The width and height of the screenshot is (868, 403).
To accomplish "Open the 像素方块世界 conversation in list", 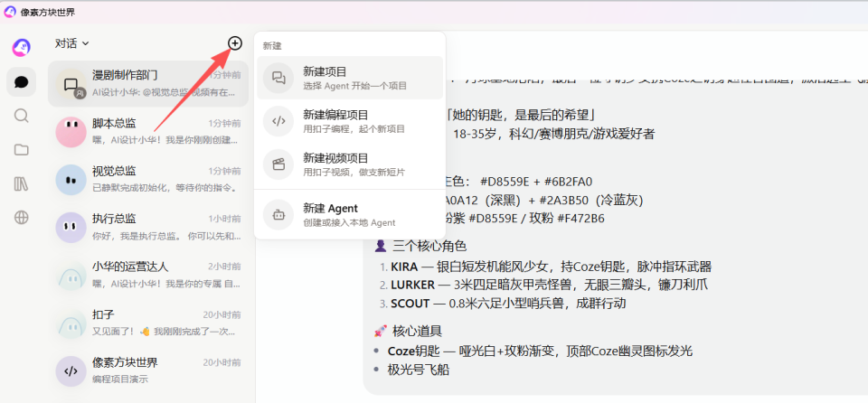I will 148,370.
